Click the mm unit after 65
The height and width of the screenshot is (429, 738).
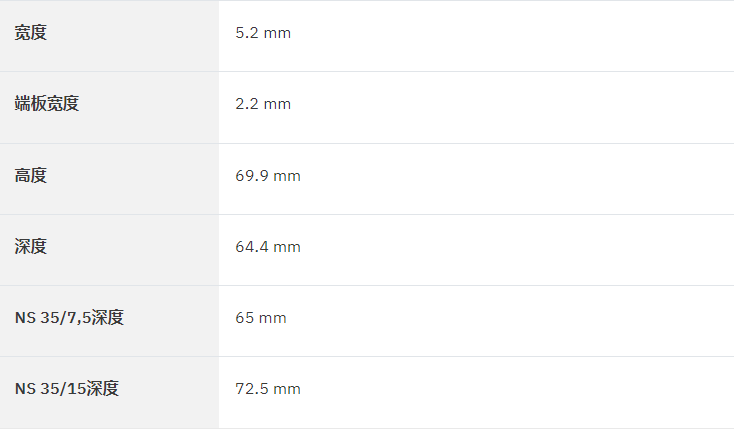tap(273, 318)
